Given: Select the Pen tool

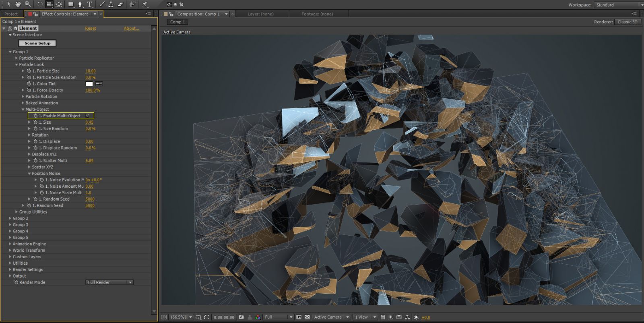Looking at the screenshot, I should click(x=80, y=4).
